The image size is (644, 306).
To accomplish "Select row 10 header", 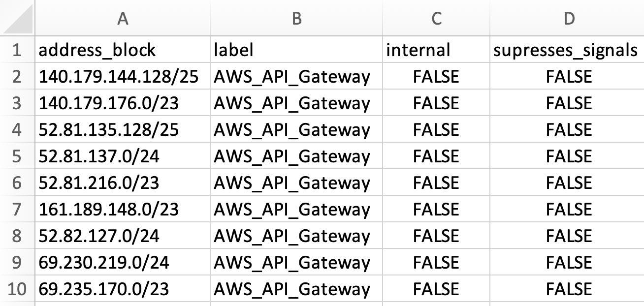I will [17, 289].
